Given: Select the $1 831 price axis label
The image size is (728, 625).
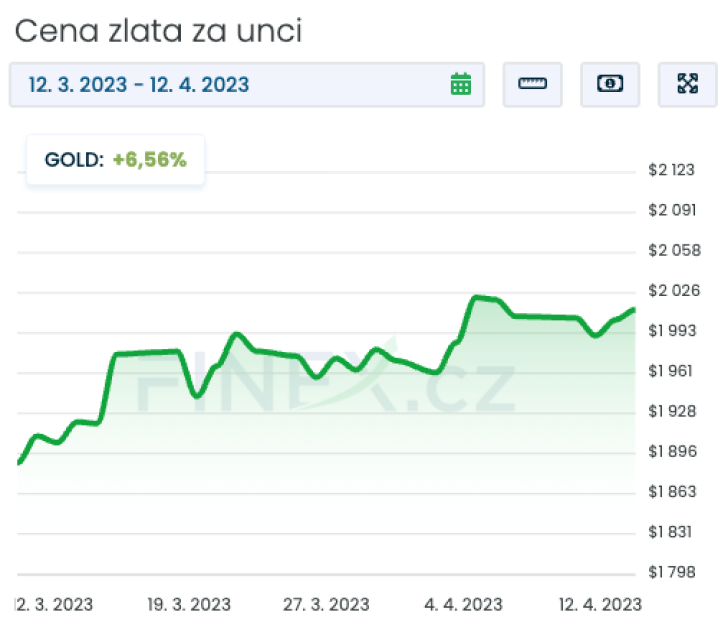Looking at the screenshot, I should [x=670, y=532].
